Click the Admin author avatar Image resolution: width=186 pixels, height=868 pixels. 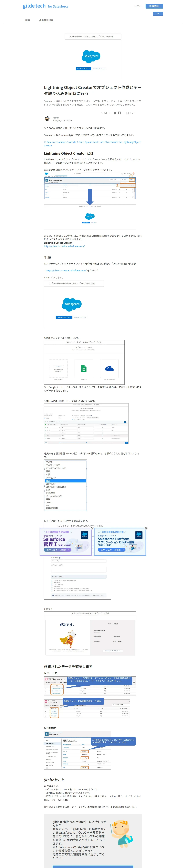(x=47, y=119)
